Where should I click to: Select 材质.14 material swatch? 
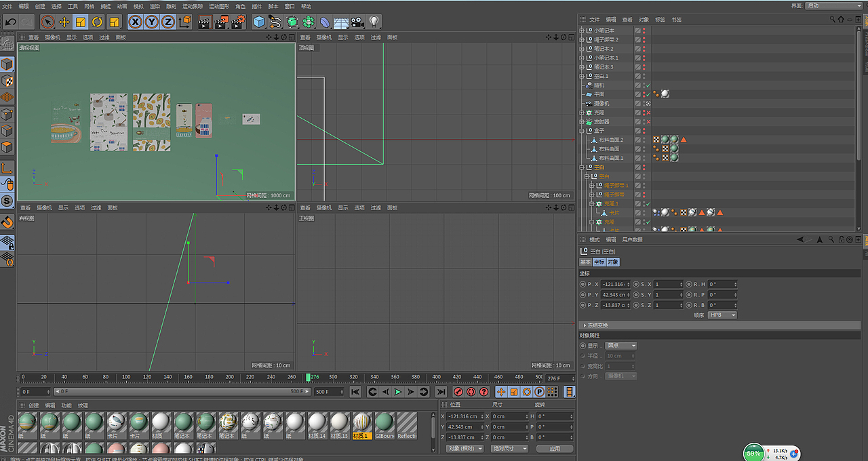coord(318,426)
